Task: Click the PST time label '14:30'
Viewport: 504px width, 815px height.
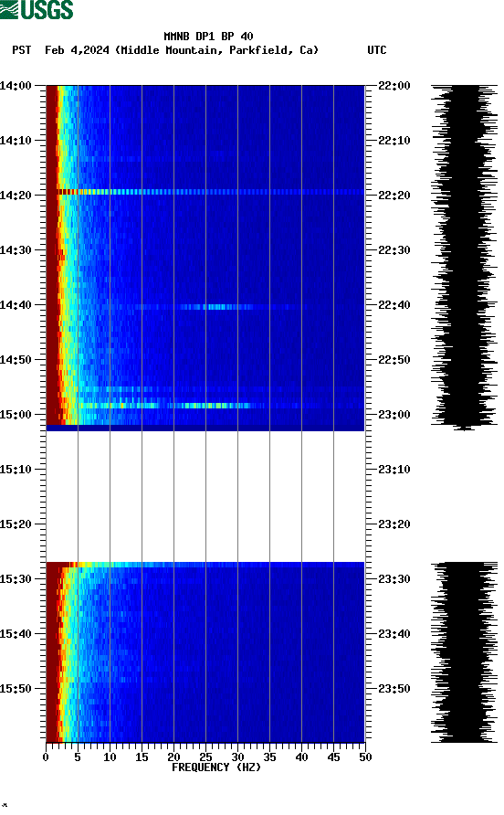Action: [16, 250]
